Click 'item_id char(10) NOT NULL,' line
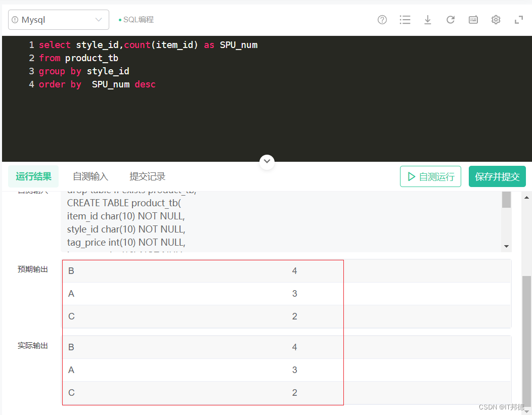 click(x=126, y=216)
